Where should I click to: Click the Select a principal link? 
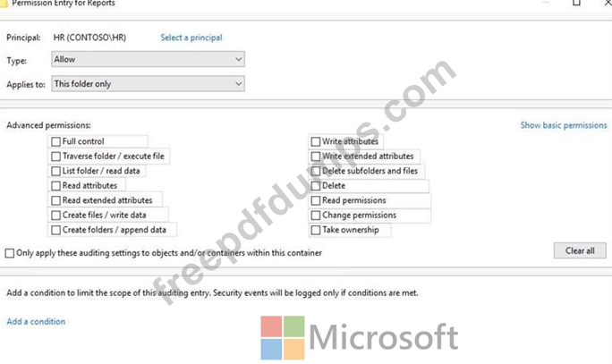coord(191,38)
